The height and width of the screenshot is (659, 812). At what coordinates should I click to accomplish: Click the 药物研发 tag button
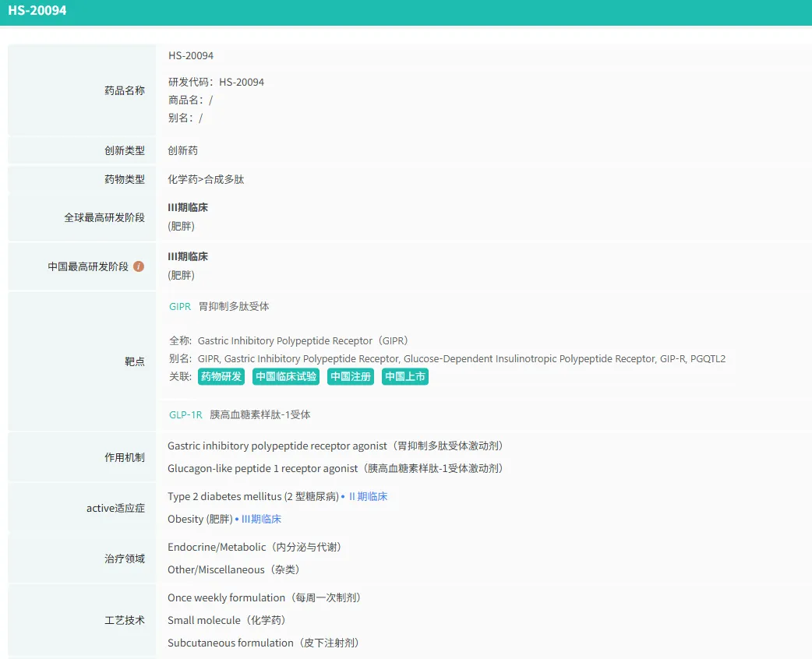pyautogui.click(x=221, y=377)
